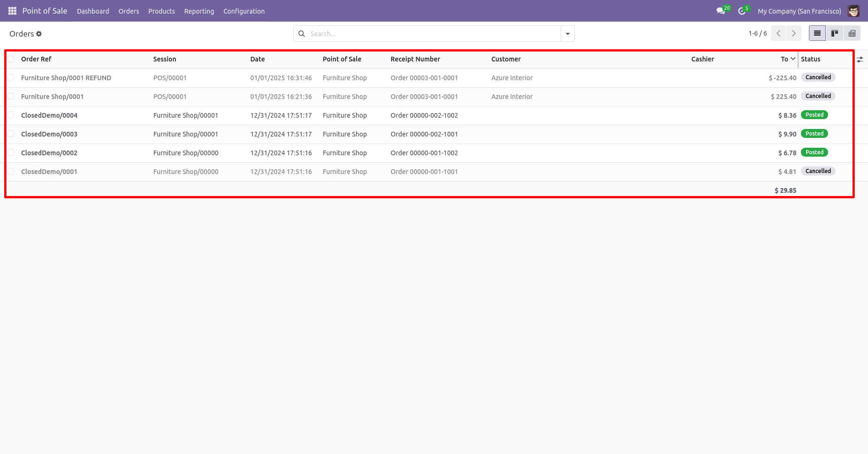Open the main apps grid menu
Image resolution: width=868 pixels, height=454 pixels.
(12, 11)
